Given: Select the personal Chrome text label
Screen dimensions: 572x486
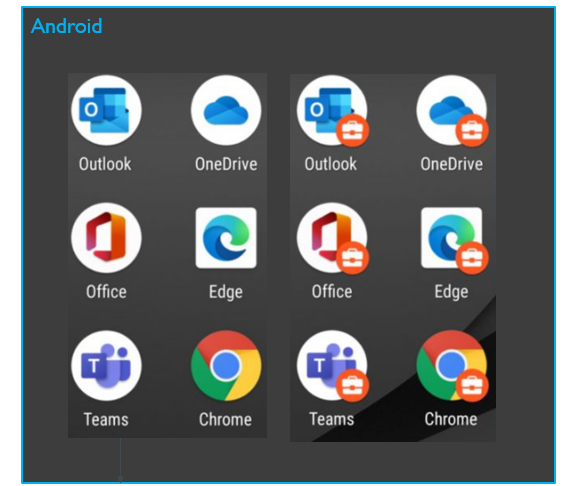Looking at the screenshot, I should point(225,419).
